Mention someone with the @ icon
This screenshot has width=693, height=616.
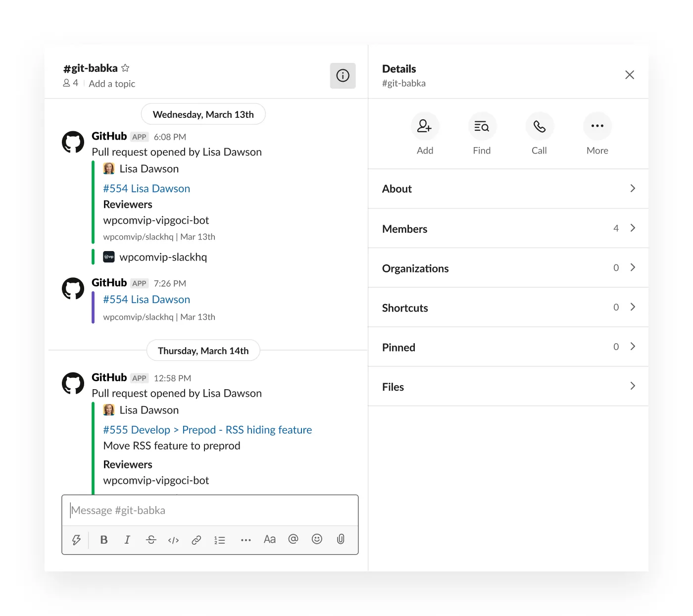[293, 539]
